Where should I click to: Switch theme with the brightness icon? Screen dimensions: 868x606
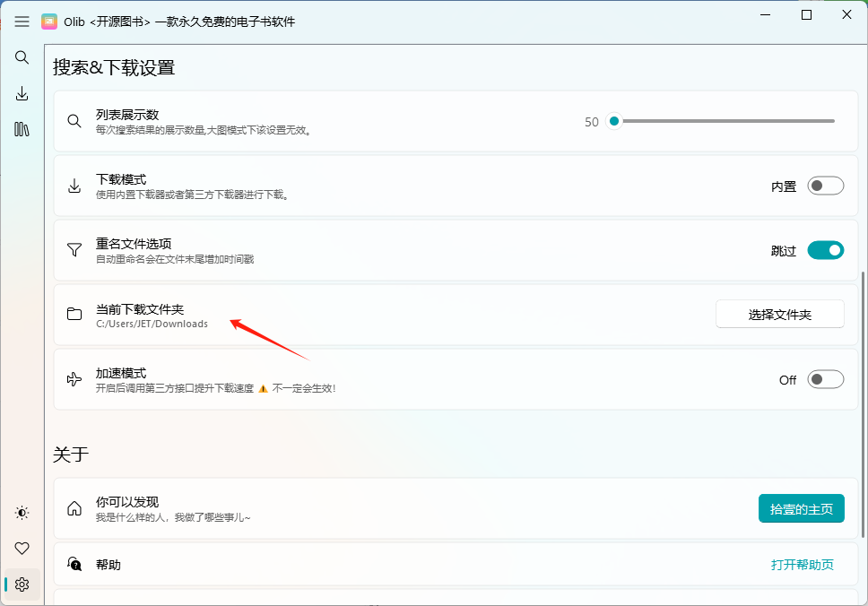(22, 513)
